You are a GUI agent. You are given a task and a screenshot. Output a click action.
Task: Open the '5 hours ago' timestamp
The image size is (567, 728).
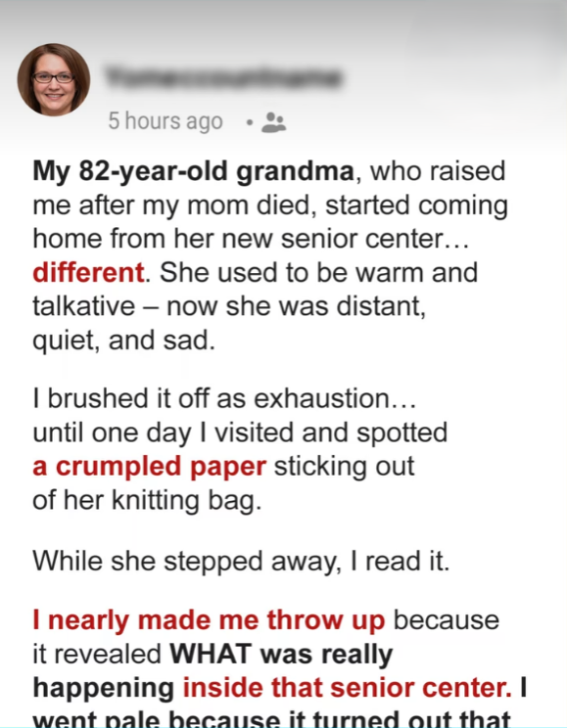[165, 121]
